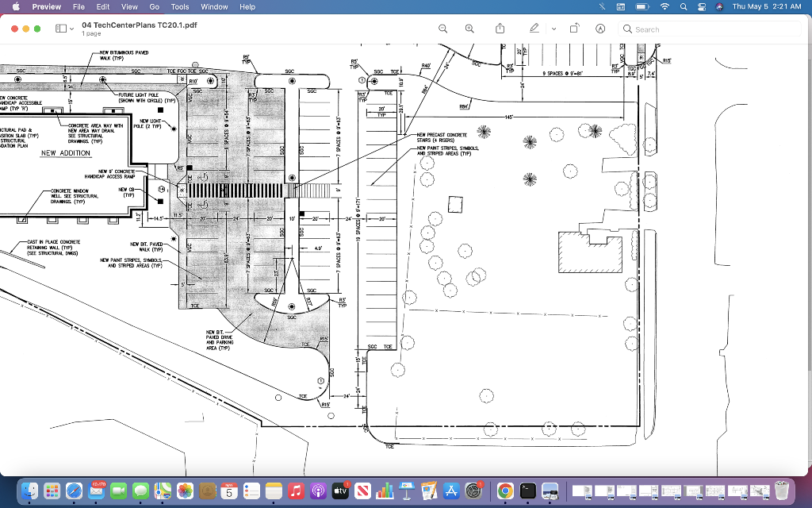The image size is (812, 508).
Task: Activate Siri from the menu bar
Action: (x=719, y=6)
